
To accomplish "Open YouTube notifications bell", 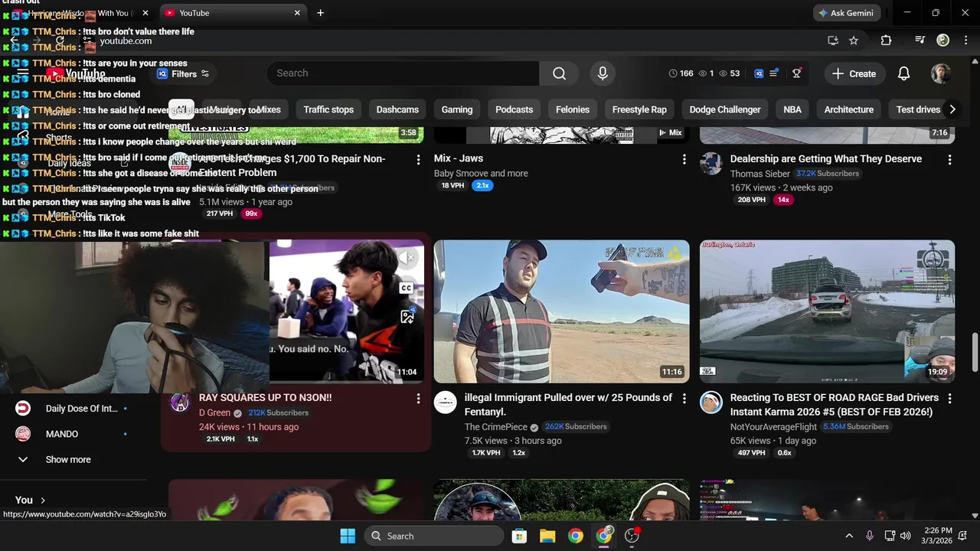I will coord(903,73).
